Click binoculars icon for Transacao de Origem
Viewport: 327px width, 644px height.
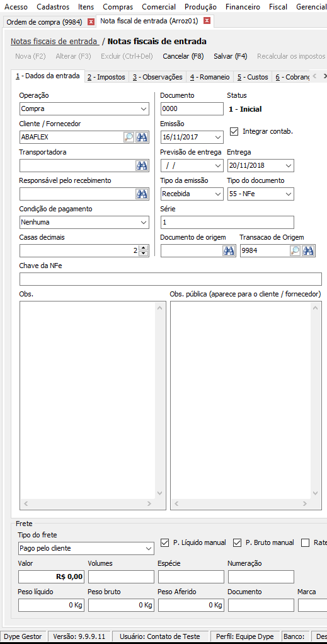coord(308,250)
